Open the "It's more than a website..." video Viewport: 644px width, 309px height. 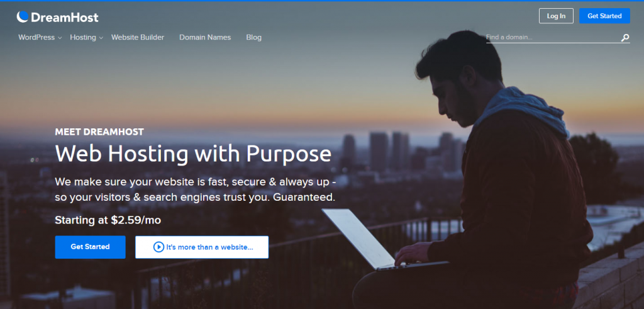point(202,247)
